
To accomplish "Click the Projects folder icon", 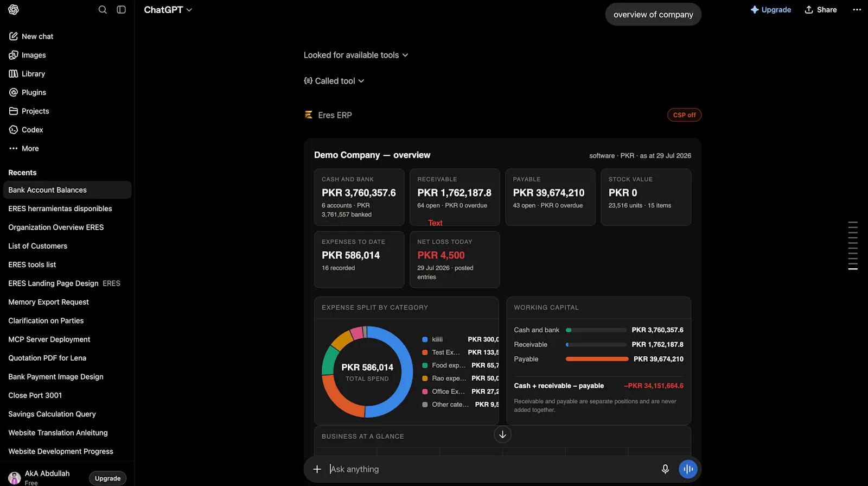I will (x=14, y=111).
